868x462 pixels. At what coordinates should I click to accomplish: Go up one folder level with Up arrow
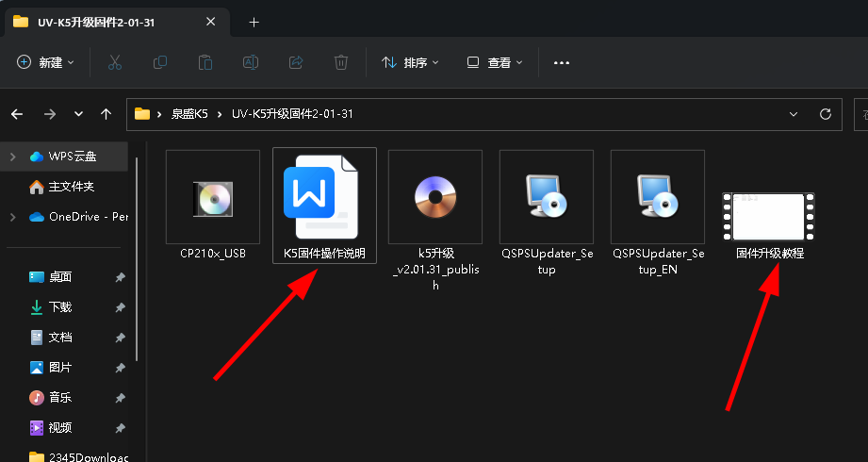click(x=106, y=114)
